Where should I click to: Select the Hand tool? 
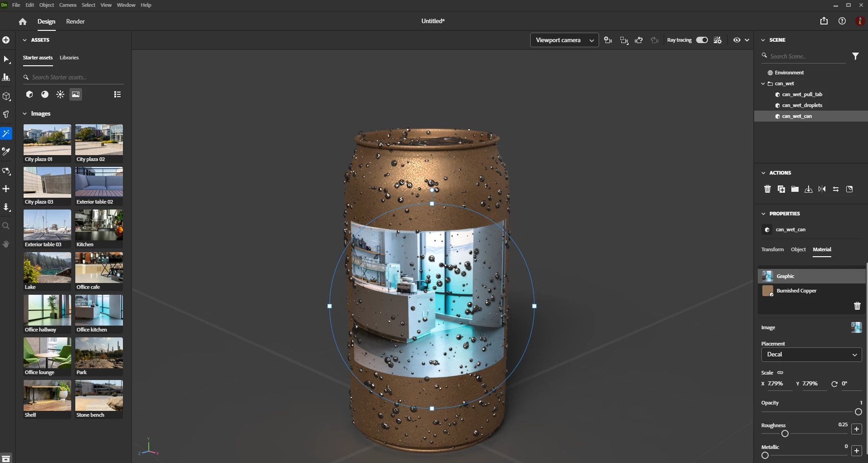(6, 244)
